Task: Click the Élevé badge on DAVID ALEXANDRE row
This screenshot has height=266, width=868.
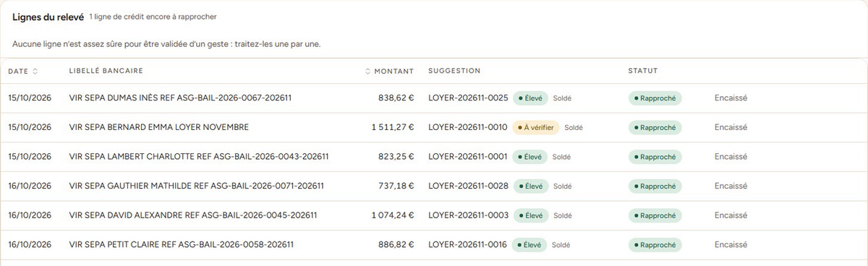Action: pos(530,215)
